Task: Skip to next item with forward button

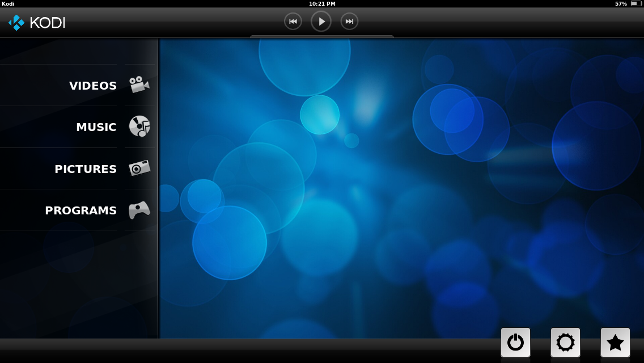Action: point(349,21)
